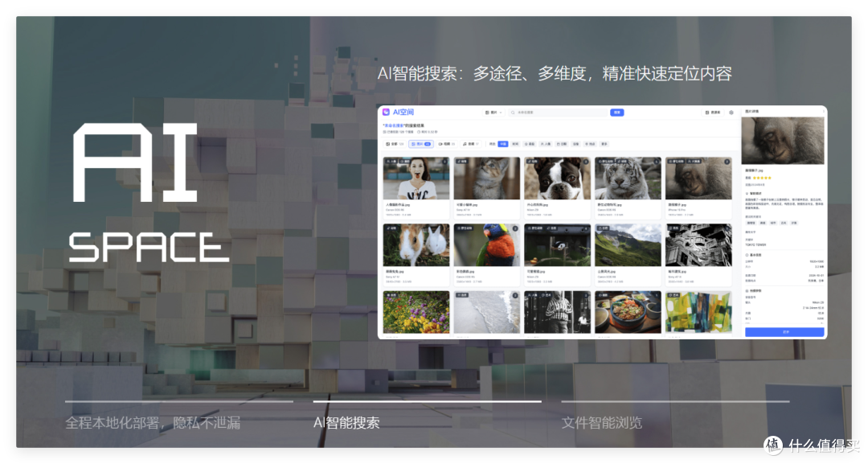
Task: Click the 拍摄参数 section icon in the detail panel
Action: tap(747, 290)
